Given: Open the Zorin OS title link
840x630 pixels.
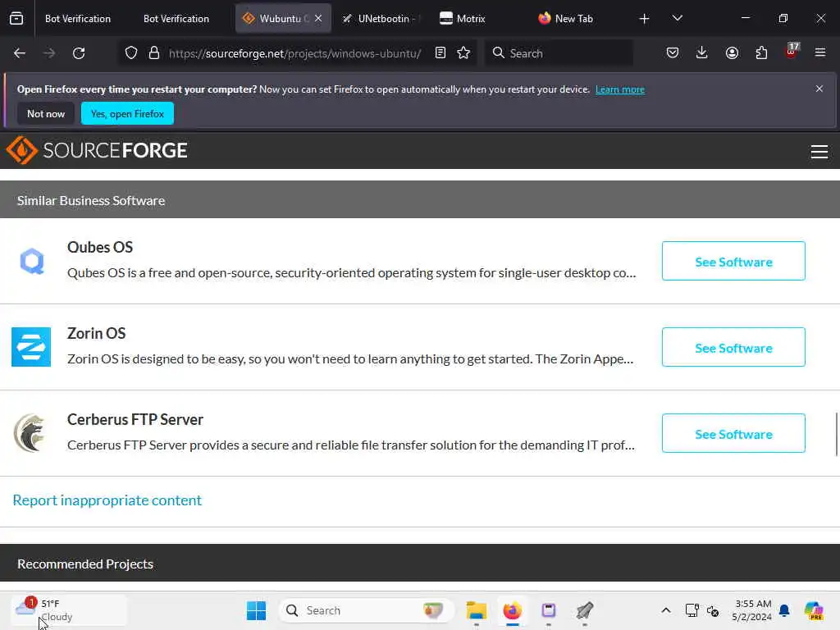Looking at the screenshot, I should pyautogui.click(x=97, y=333).
